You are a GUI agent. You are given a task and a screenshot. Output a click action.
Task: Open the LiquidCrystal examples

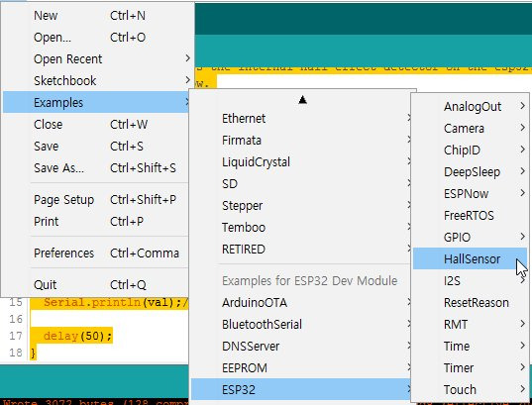coord(301,161)
